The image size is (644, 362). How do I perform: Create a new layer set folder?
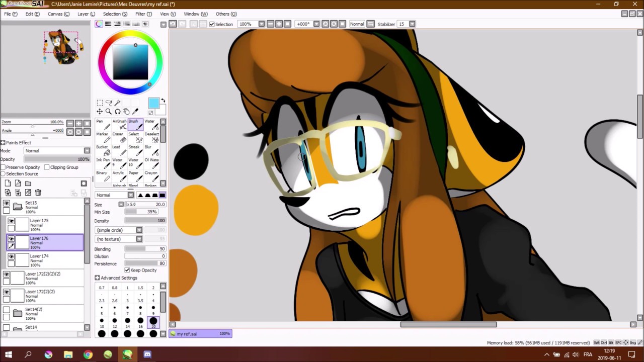point(28,184)
